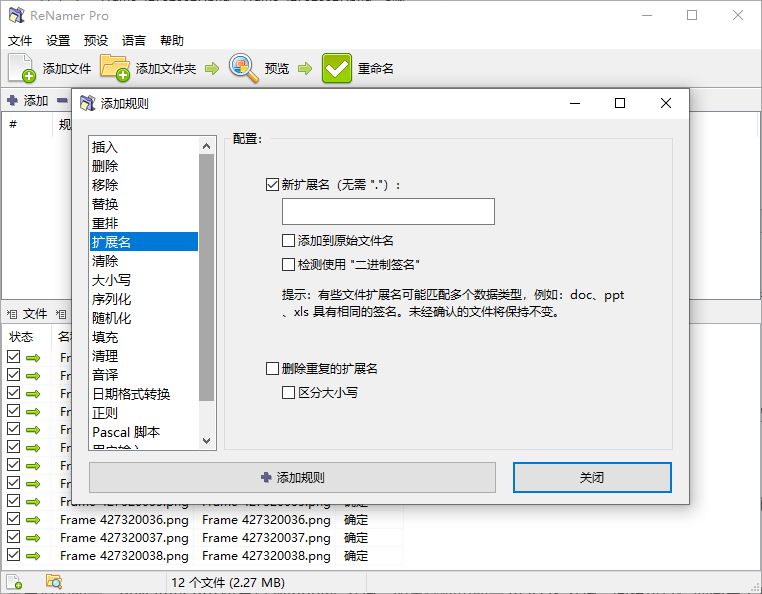Uncheck the Frame 427320036.png file checkbox
The height and width of the screenshot is (594, 762).
pos(14,519)
